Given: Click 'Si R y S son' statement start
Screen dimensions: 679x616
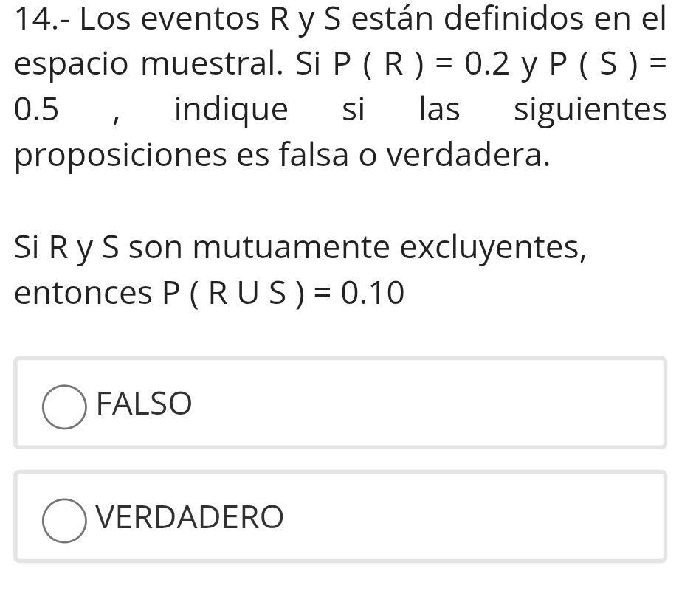Looking at the screenshot, I should 100,247.
